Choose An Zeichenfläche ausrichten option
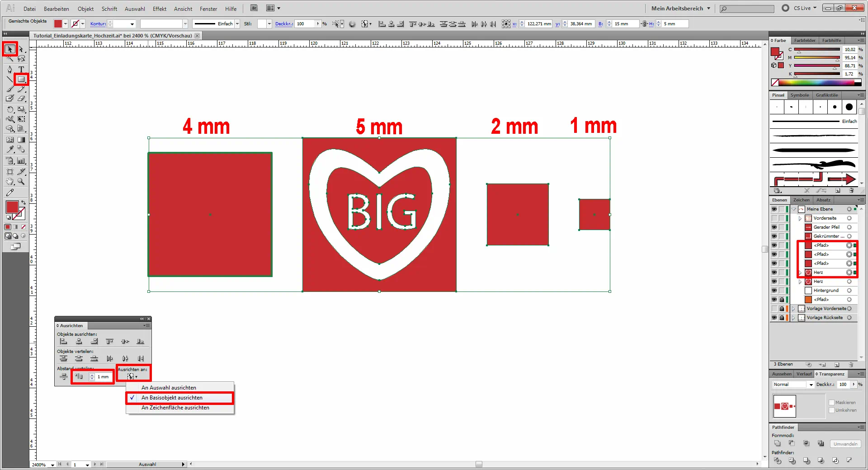The width and height of the screenshot is (868, 470). pos(175,408)
